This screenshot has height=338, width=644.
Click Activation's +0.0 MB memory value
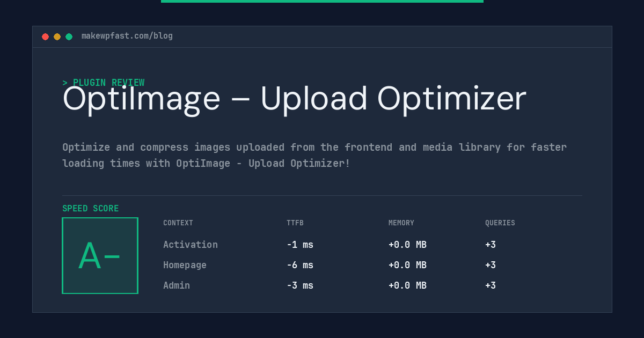[x=407, y=245]
